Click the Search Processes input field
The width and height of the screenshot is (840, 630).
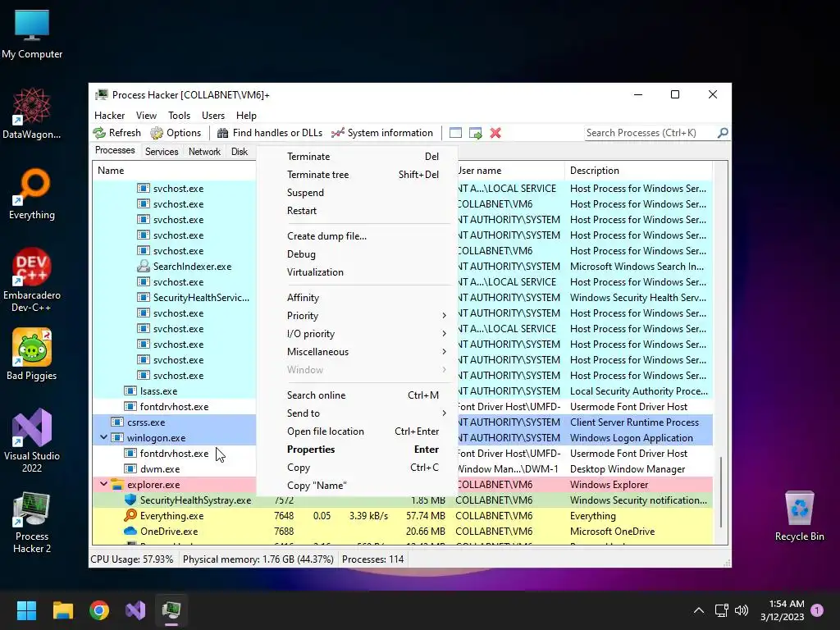[651, 133]
